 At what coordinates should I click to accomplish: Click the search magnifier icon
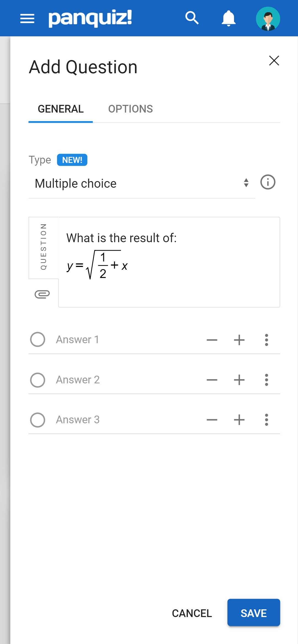(x=192, y=18)
